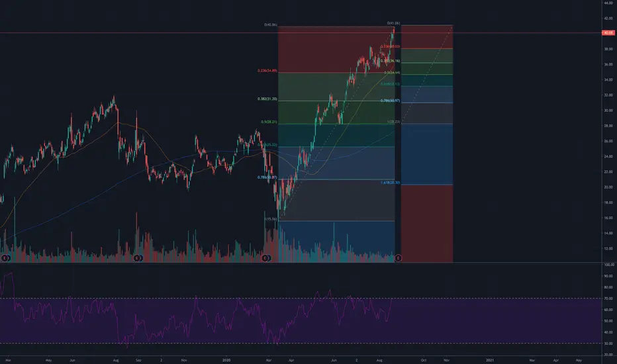Click the 12.00 price scale label
This screenshot has width=617, height=364.
(x=608, y=249)
